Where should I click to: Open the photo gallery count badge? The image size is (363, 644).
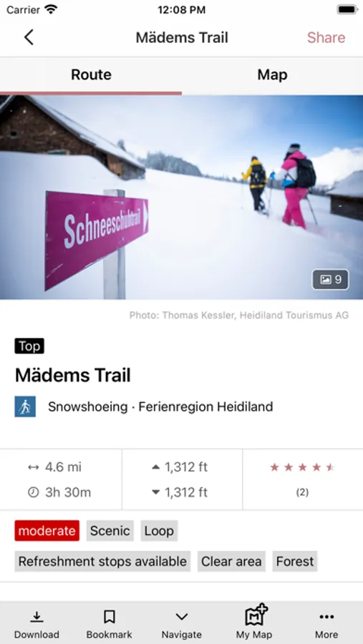pyautogui.click(x=330, y=280)
